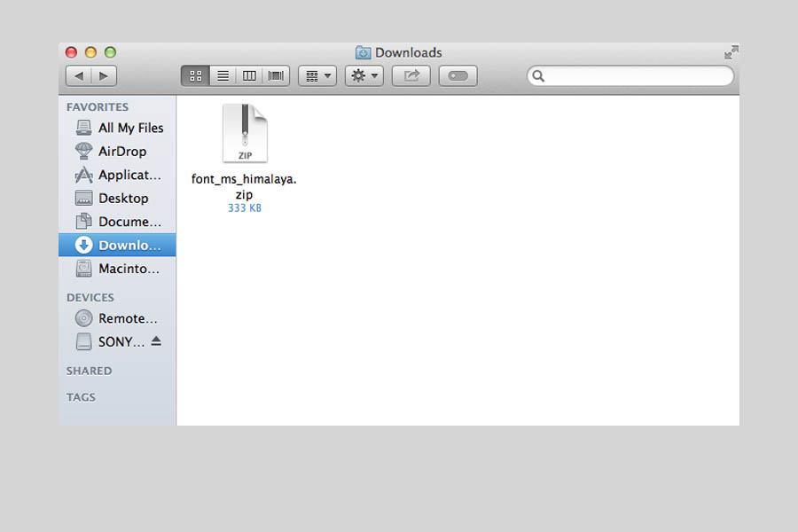Select the ZIP file icon
Screen dimensions: 798x532
pyautogui.click(x=245, y=133)
